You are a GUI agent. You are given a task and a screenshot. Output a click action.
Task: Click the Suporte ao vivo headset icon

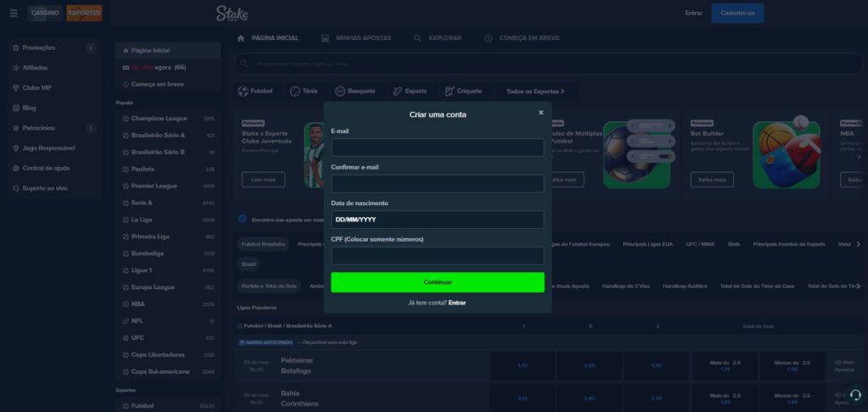[16, 188]
